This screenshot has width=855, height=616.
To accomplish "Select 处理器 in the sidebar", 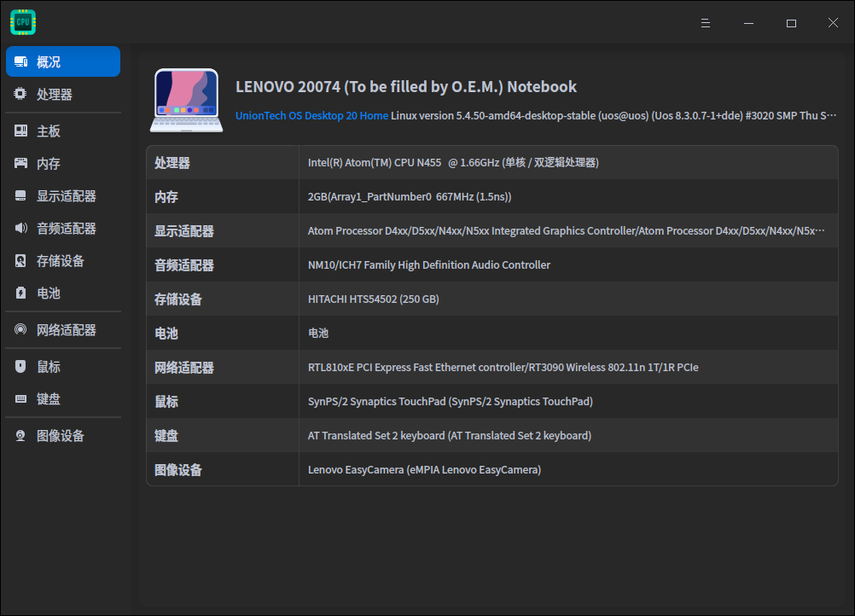I will click(x=49, y=94).
